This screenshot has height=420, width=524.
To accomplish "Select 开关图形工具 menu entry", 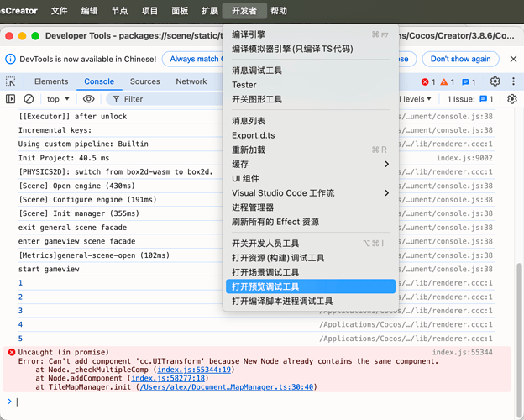I will pos(311,99).
